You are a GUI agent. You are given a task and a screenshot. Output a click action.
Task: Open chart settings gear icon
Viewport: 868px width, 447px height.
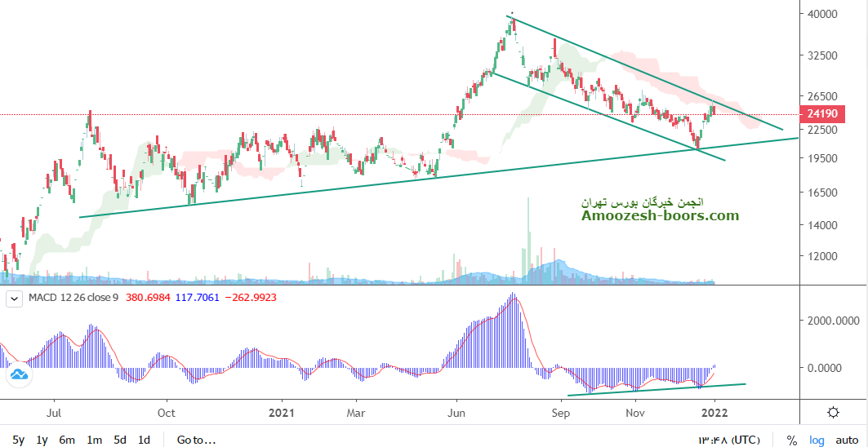(832, 412)
